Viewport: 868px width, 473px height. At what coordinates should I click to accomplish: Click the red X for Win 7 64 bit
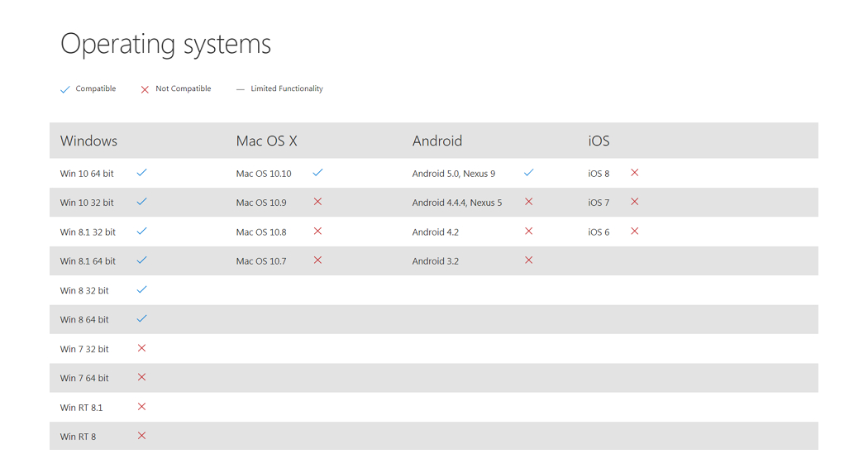click(141, 377)
